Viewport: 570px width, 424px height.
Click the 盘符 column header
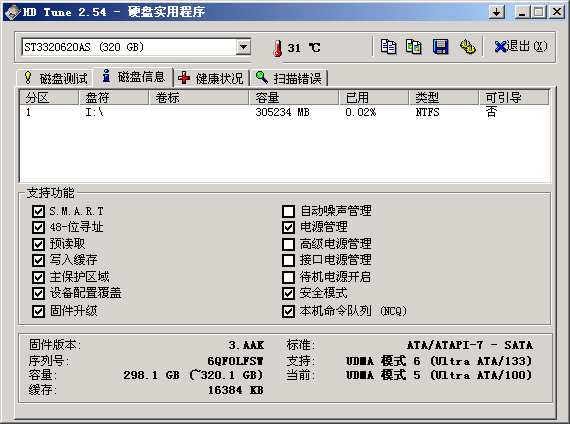click(114, 97)
